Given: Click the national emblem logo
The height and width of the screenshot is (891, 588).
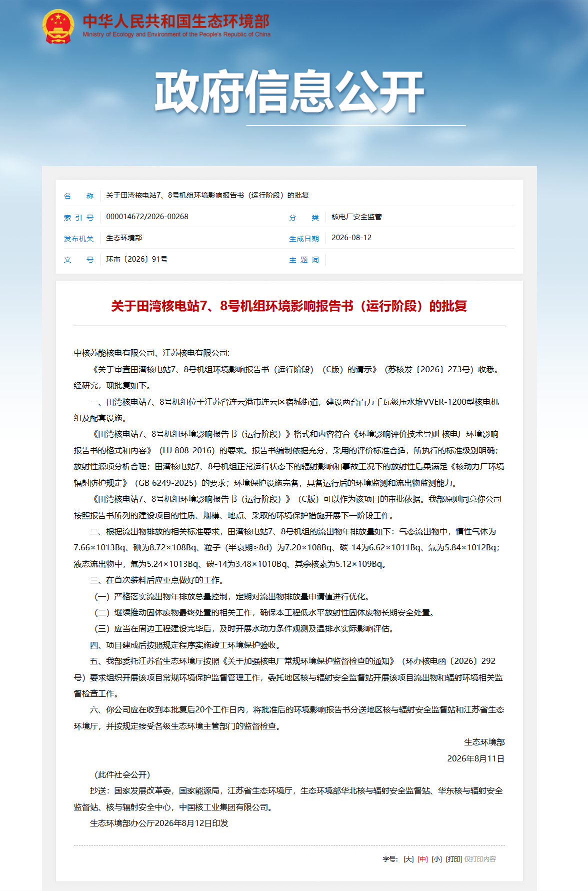Looking at the screenshot, I should 58,26.
